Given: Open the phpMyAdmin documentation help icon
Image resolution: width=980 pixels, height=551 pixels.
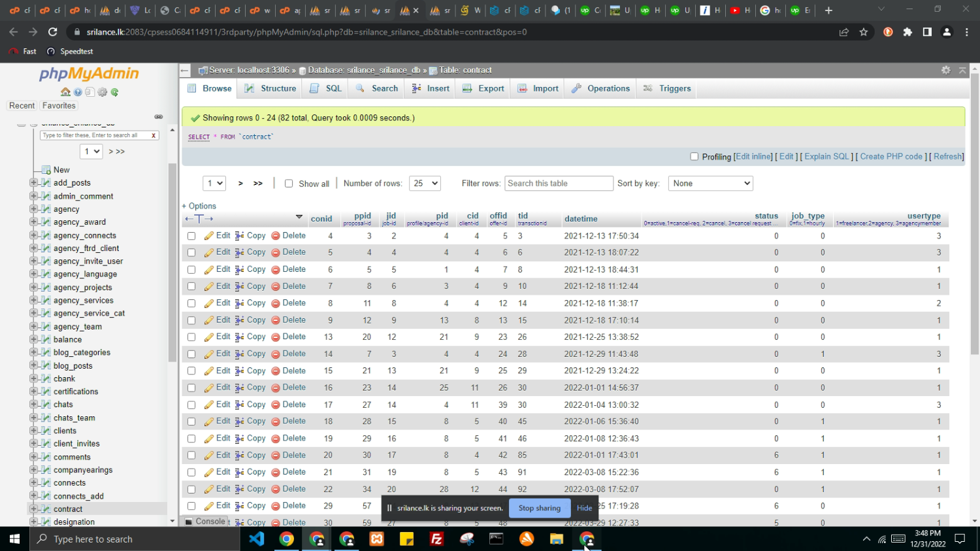Looking at the screenshot, I should click(78, 92).
